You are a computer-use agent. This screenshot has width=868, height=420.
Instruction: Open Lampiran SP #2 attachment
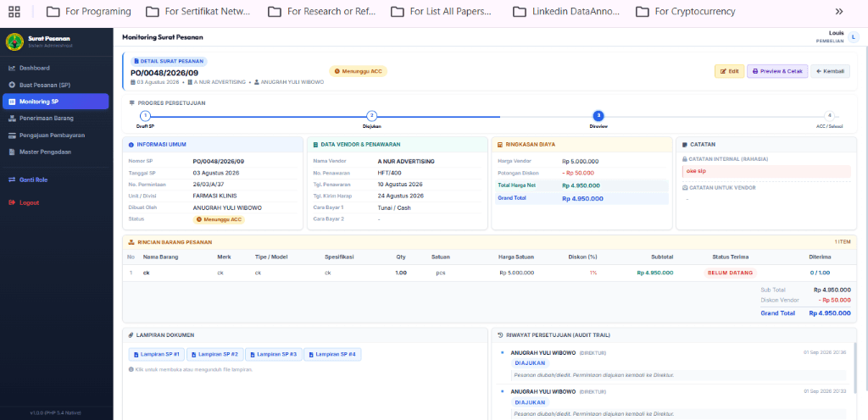point(214,354)
